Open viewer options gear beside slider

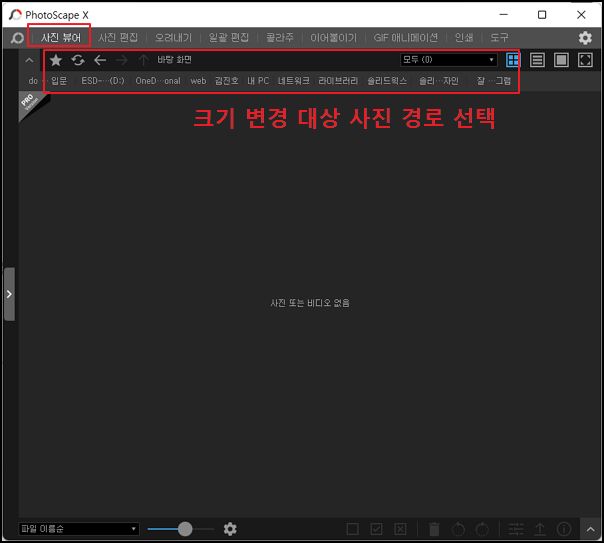coord(230,529)
